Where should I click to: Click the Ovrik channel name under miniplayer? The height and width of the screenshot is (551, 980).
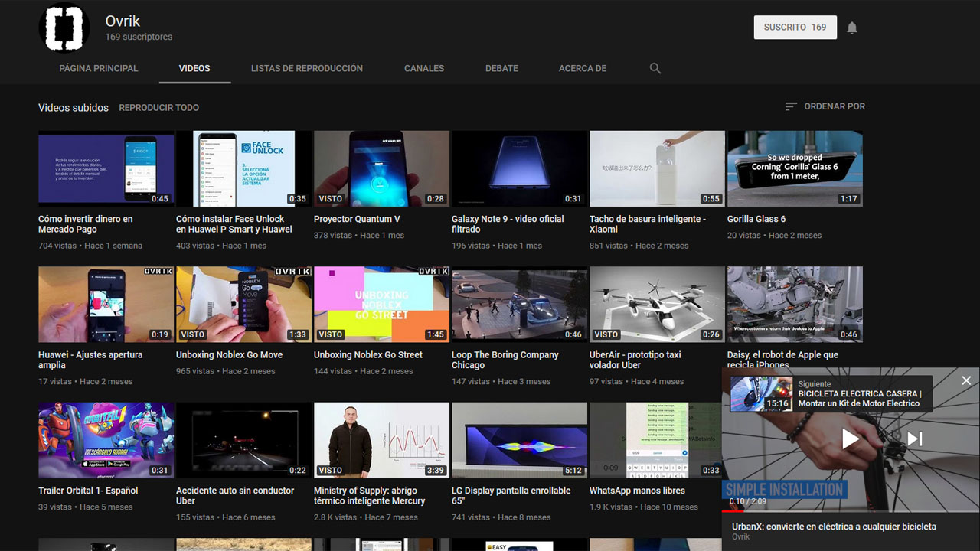[x=741, y=537]
